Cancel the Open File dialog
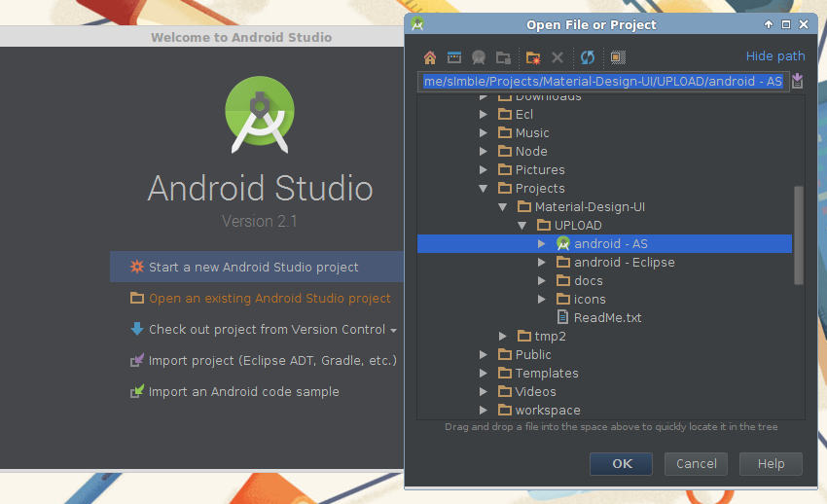The width and height of the screenshot is (827, 504). tap(696, 463)
